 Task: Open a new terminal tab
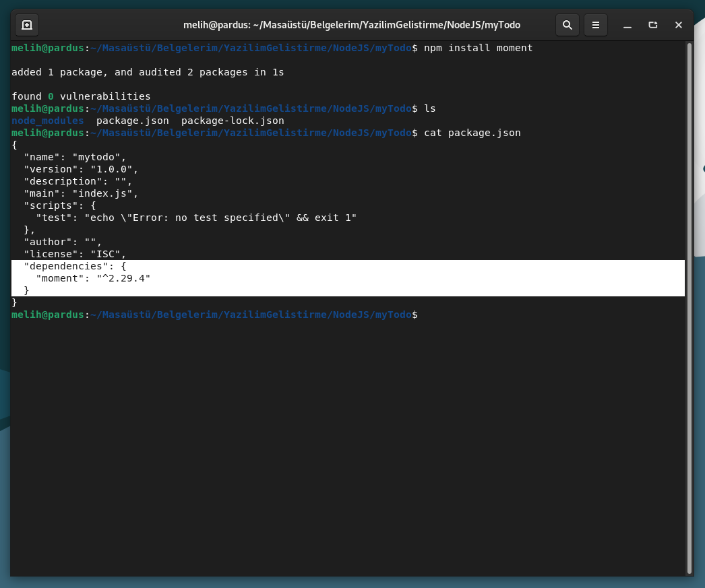pos(27,25)
